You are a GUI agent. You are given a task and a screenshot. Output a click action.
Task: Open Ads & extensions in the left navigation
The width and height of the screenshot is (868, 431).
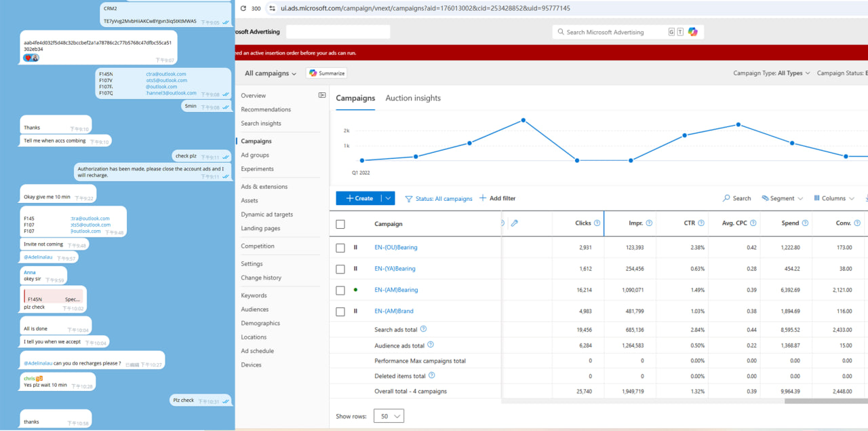pyautogui.click(x=264, y=187)
